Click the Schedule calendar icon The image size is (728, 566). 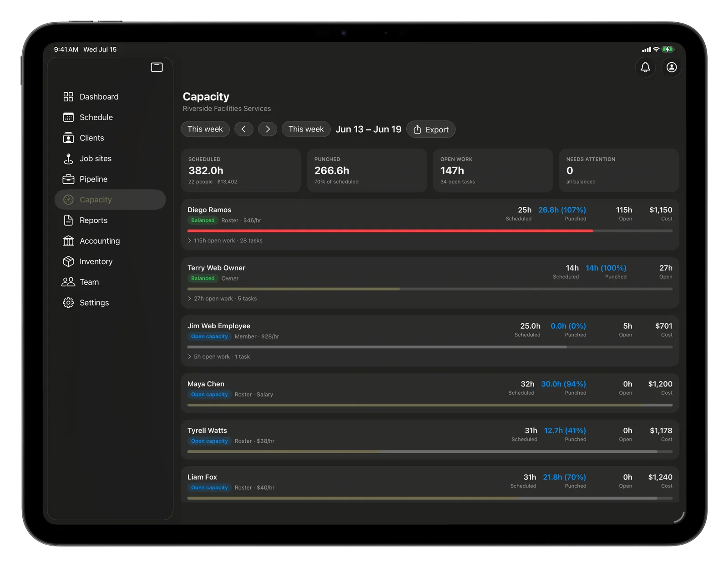point(68,117)
